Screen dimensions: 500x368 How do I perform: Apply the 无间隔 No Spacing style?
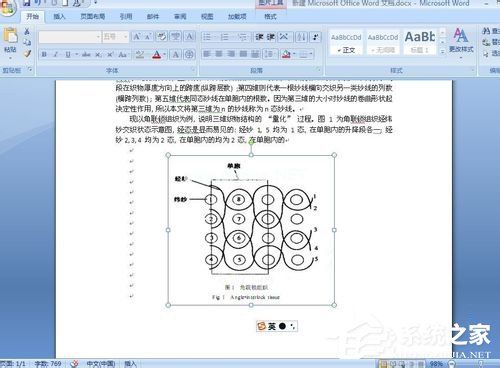coord(383,43)
